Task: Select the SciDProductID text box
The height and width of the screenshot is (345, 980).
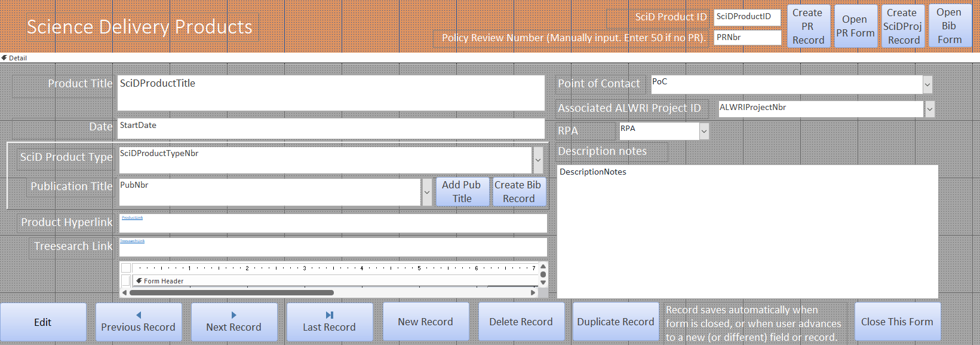Action: (748, 17)
